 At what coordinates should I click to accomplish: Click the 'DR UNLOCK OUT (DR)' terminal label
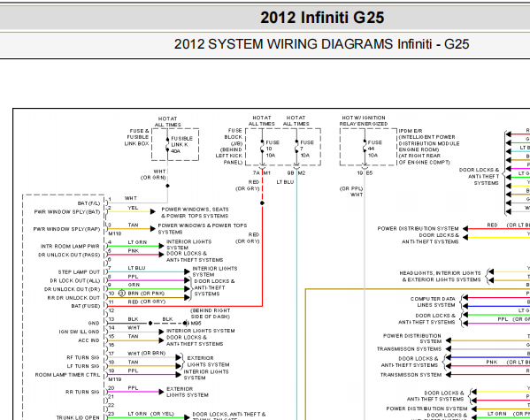pyautogui.click(x=73, y=289)
